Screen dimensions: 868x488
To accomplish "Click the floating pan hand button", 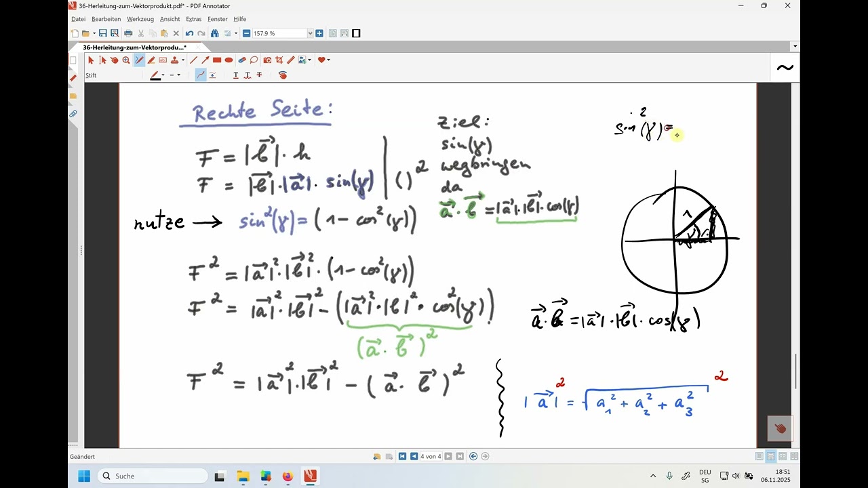I will point(780,428).
